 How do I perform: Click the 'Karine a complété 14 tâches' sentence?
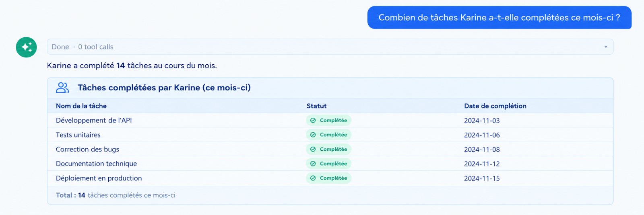click(x=132, y=66)
